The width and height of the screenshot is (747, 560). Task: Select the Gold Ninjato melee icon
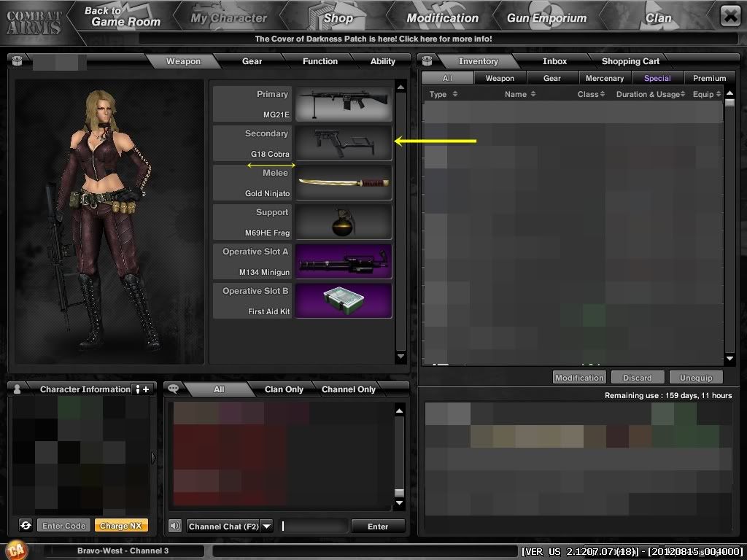coord(344,183)
